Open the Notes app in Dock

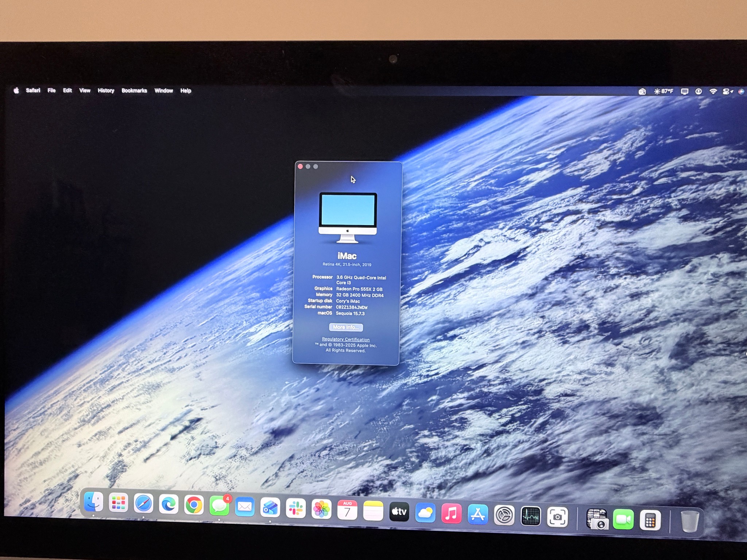click(x=373, y=511)
